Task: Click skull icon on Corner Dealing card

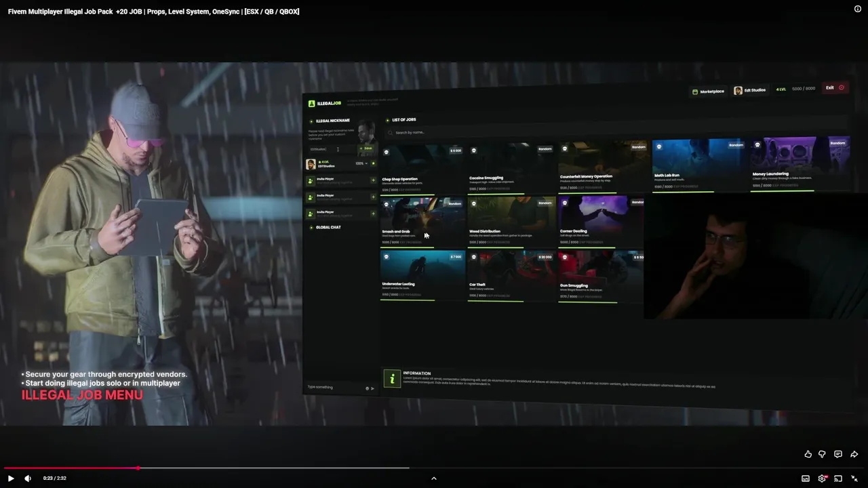Action: [565, 203]
